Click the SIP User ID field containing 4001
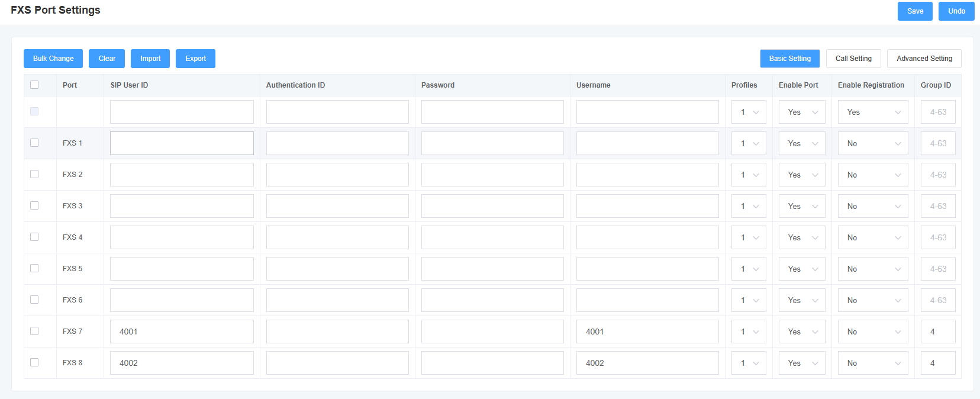The height and width of the screenshot is (399, 980). point(182,332)
